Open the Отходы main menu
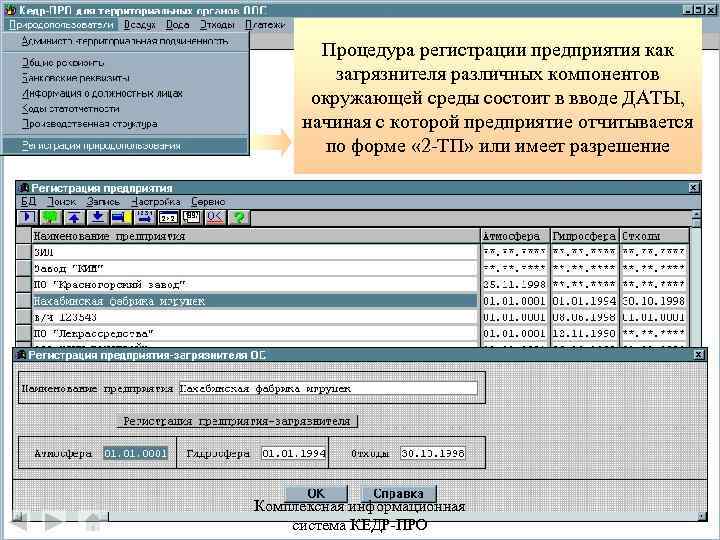Screen dimensions: 720x540 pyautogui.click(x=217, y=25)
